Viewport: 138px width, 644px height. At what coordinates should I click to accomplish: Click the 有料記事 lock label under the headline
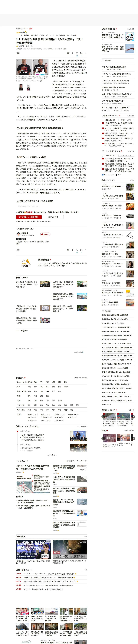[20, 46]
